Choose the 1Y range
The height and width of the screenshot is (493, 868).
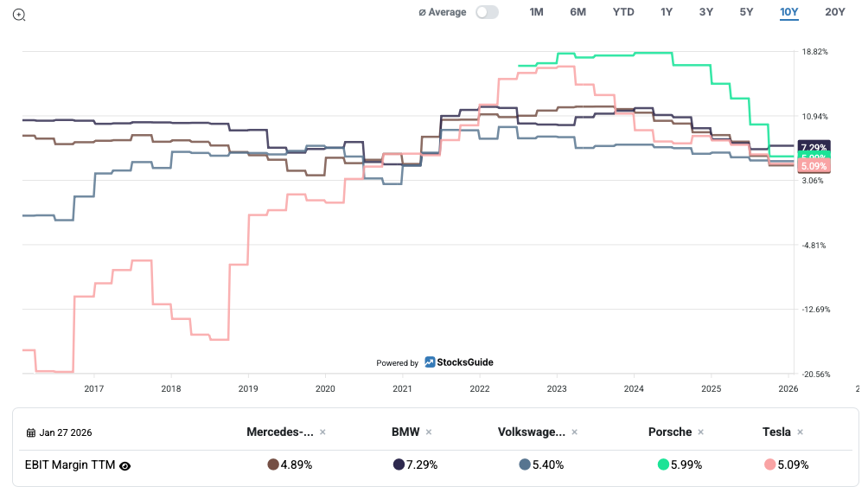point(667,12)
